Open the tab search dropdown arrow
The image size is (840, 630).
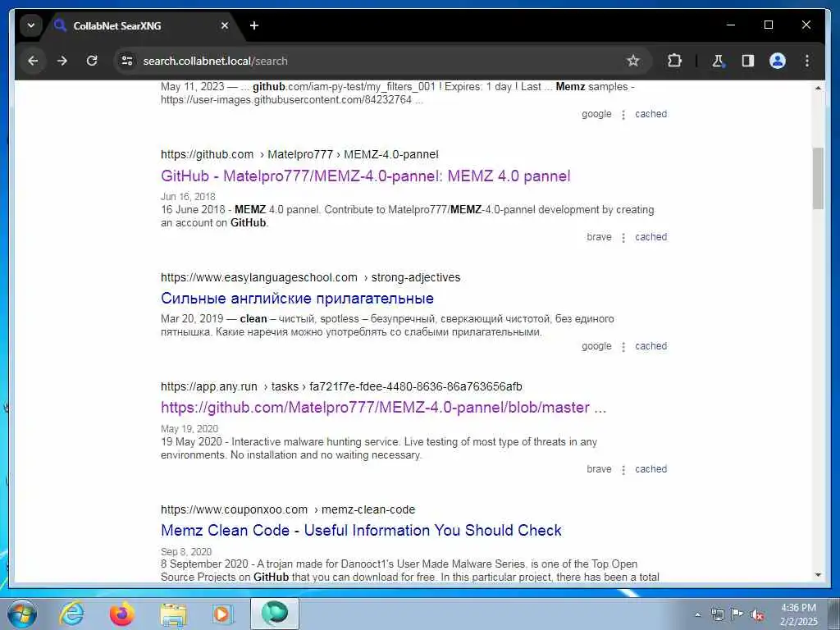pyautogui.click(x=31, y=25)
